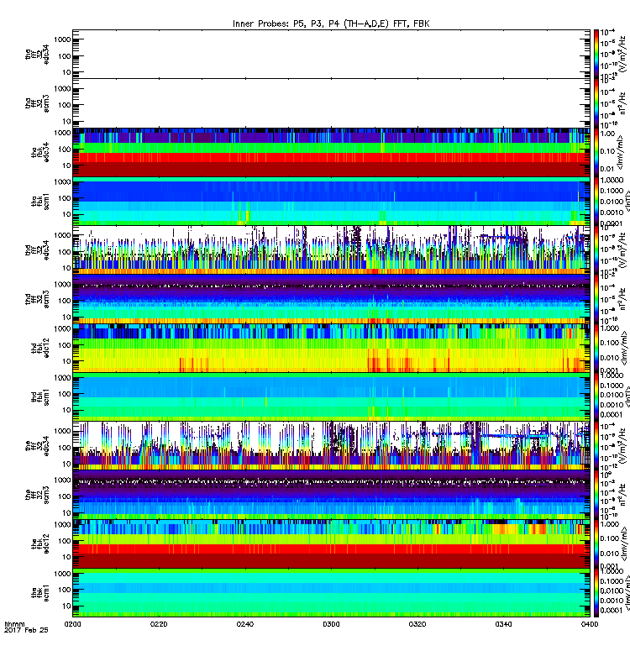Click the color bar beside the top tha edc34 panel
The image size is (630, 672).
pyautogui.click(x=596, y=54)
